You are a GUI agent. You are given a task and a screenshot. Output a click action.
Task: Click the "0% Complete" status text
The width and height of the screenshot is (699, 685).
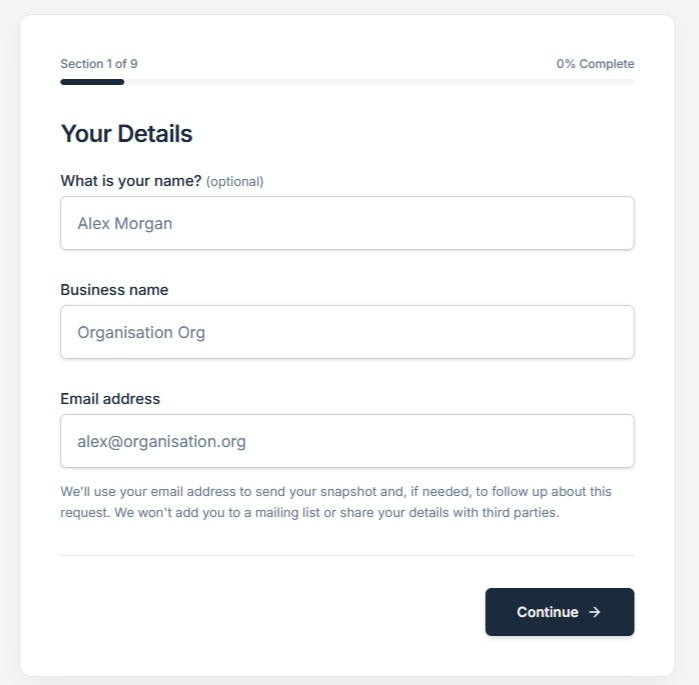pyautogui.click(x=595, y=64)
